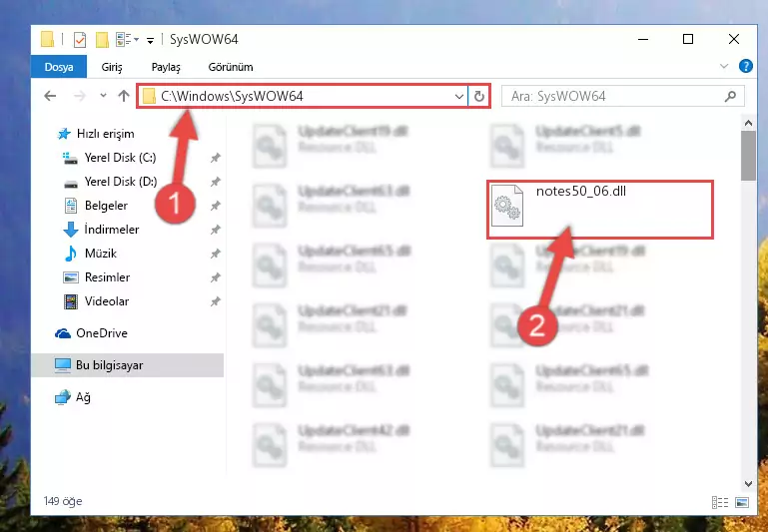Open the Videolar folder in sidebar
The width and height of the screenshot is (768, 532).
point(107,301)
